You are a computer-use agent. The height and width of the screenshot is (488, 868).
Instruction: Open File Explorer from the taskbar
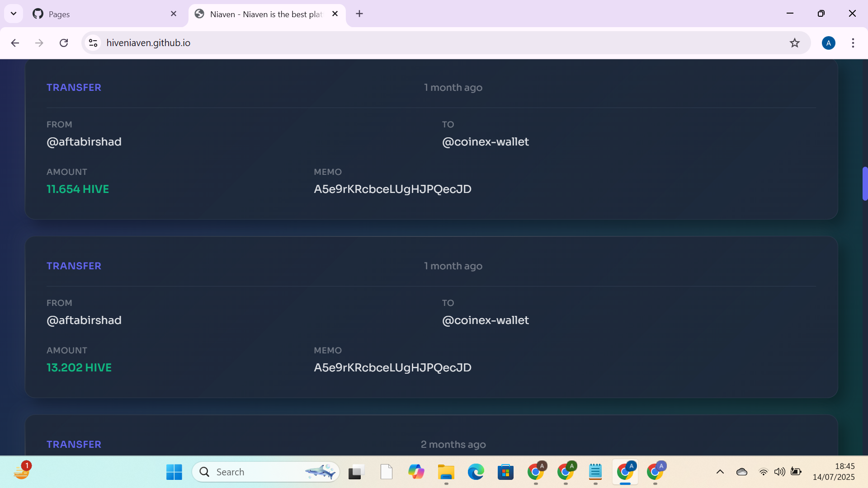(x=446, y=472)
